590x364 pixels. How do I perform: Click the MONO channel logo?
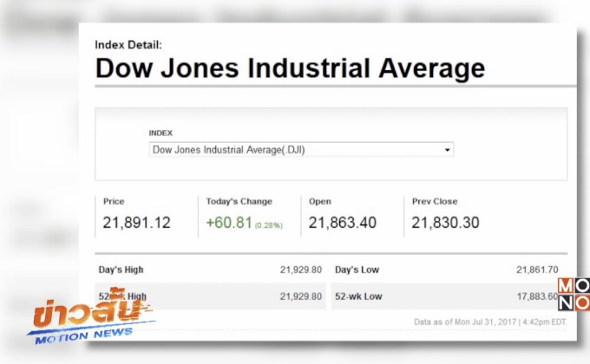click(x=574, y=295)
